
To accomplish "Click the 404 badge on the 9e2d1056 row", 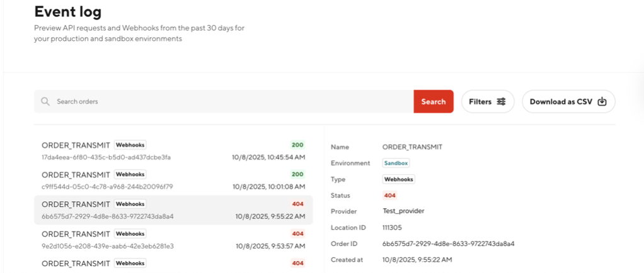I will point(297,233).
